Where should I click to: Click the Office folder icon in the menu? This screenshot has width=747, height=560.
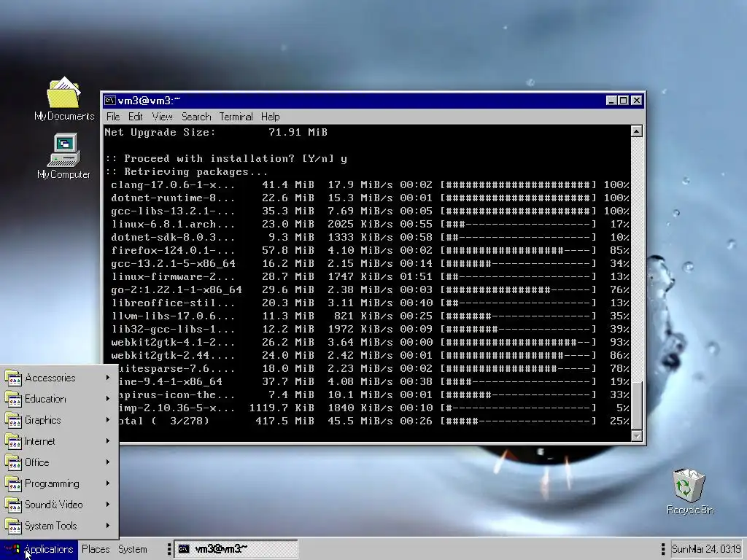(13, 462)
